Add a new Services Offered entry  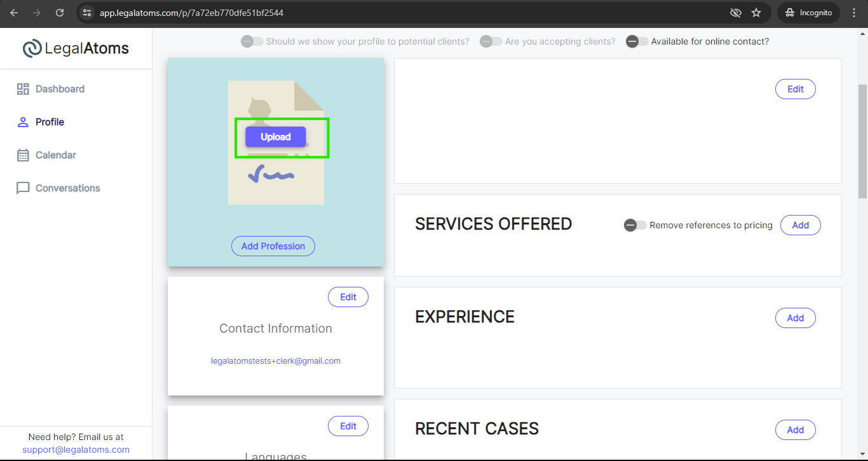[x=801, y=225]
